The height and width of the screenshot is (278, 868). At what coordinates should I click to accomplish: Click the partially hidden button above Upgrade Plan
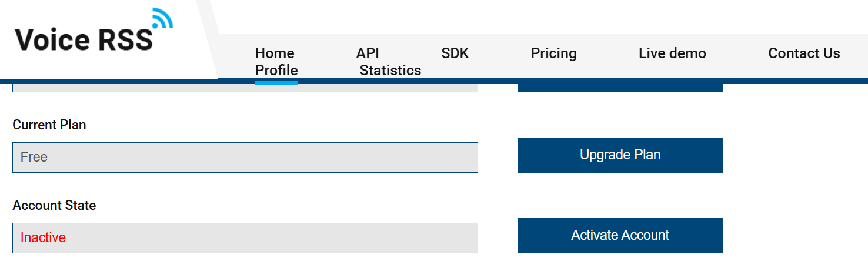[620, 88]
